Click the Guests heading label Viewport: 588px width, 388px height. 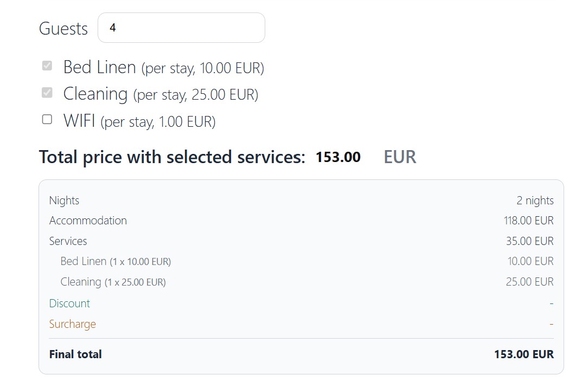click(x=63, y=28)
